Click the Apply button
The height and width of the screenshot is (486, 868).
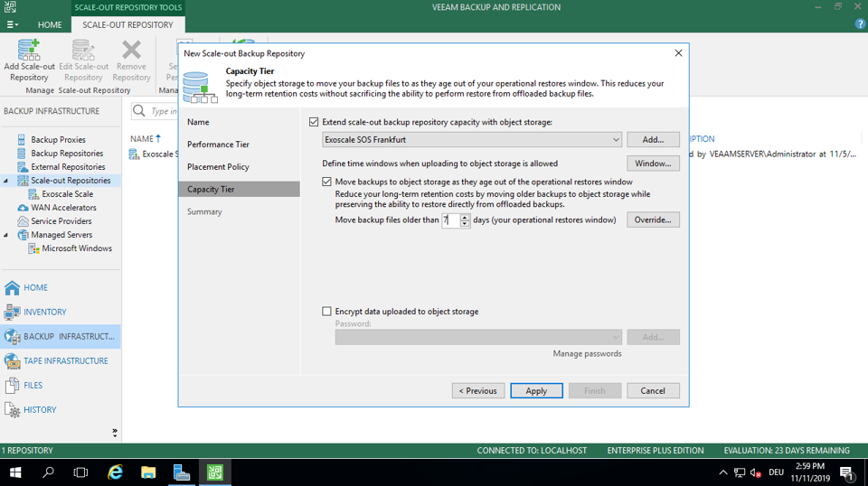click(536, 391)
